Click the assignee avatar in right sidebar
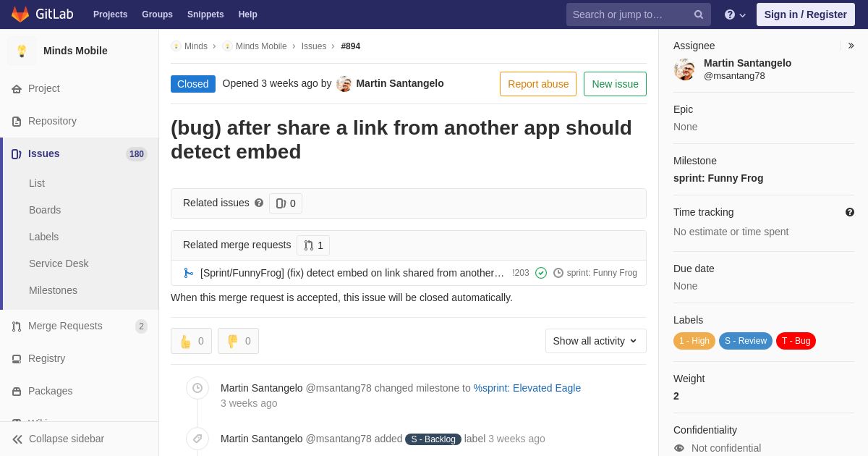The width and height of the screenshot is (868, 456). coord(684,69)
